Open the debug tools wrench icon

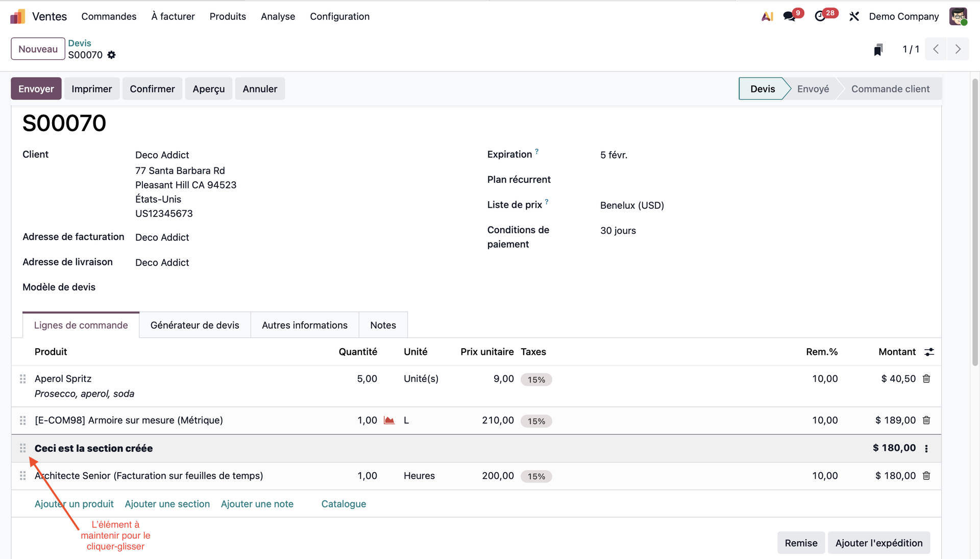[854, 16]
